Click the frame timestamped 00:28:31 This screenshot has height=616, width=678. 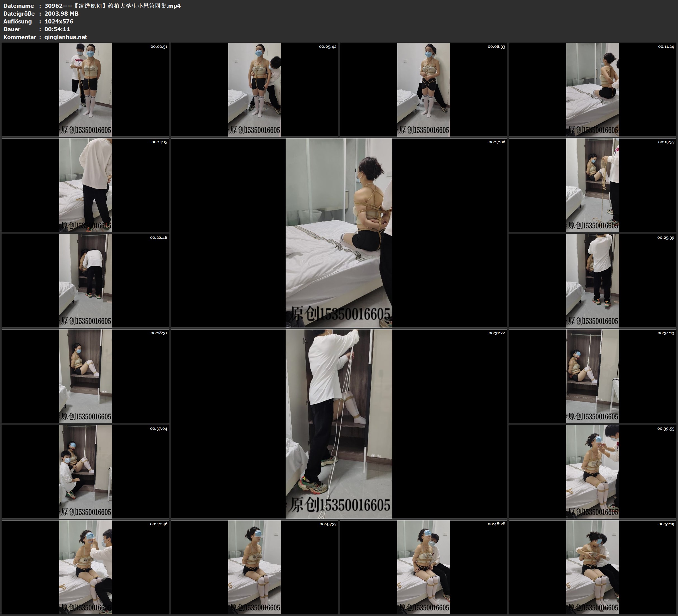[85, 376]
